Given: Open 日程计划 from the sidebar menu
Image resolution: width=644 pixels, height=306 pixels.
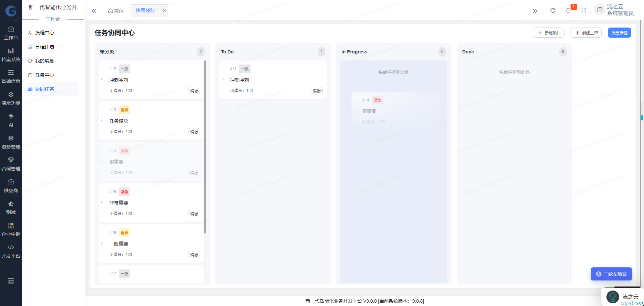Looking at the screenshot, I should tap(44, 47).
